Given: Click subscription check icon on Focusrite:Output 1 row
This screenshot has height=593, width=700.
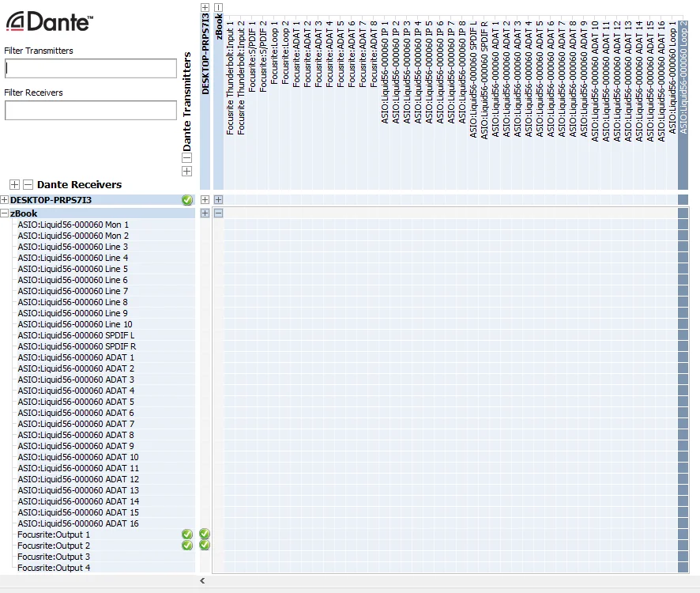Looking at the screenshot, I should click(x=187, y=534).
